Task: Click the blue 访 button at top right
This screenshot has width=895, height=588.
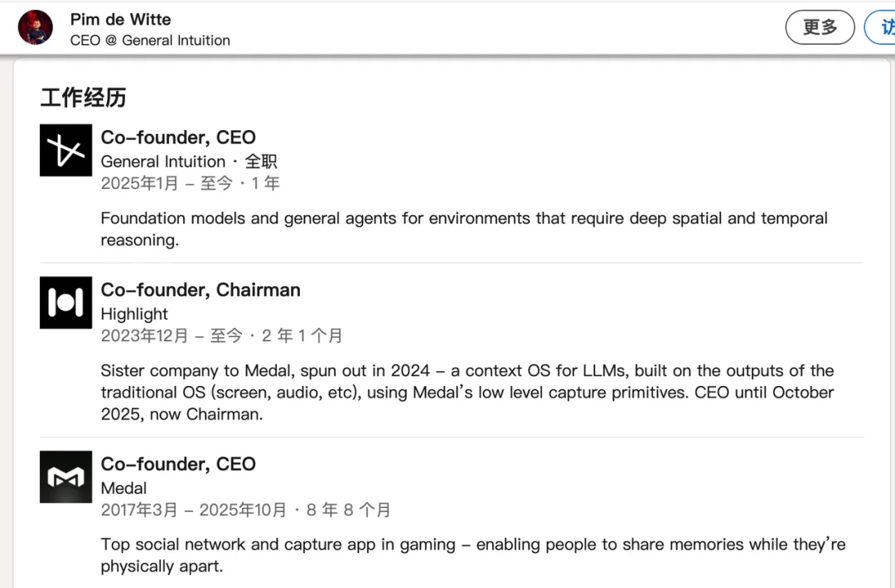Action: (885, 27)
